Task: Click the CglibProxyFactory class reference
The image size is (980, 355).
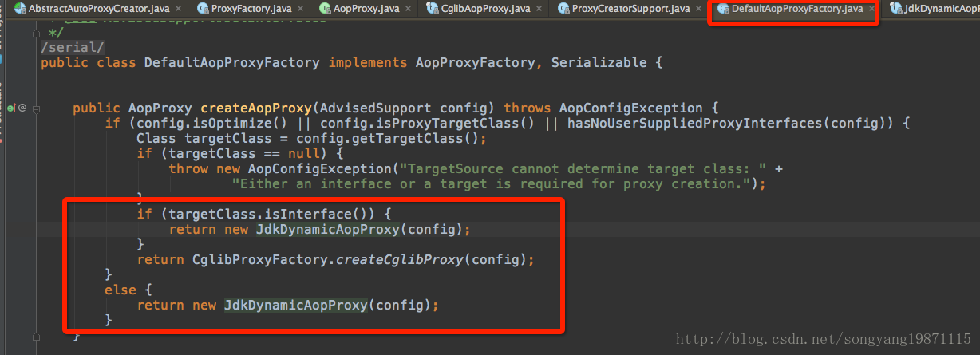Action: point(259,259)
